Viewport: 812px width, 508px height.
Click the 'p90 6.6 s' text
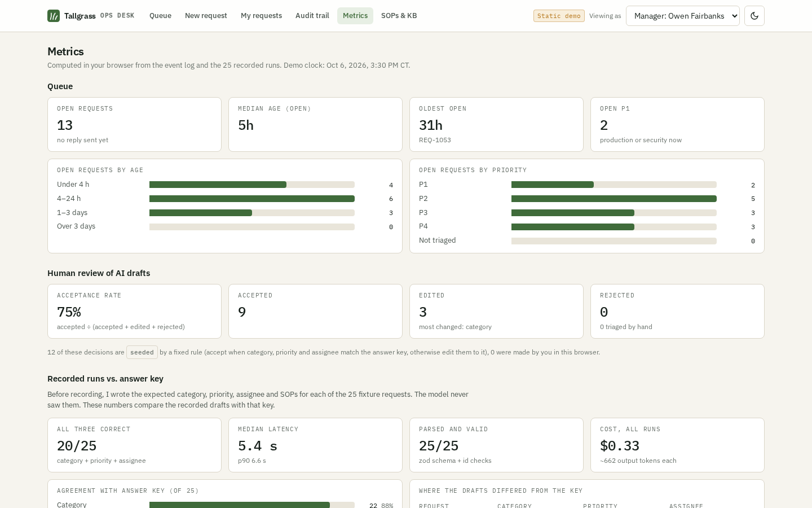(x=252, y=461)
